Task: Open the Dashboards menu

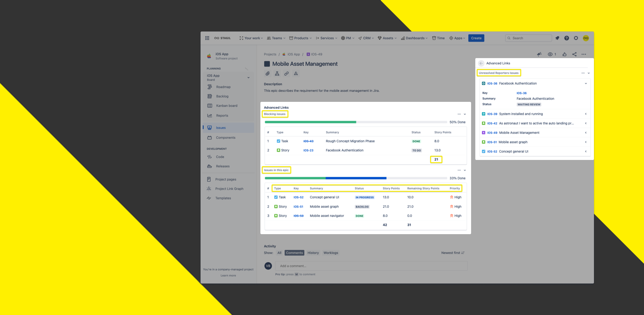Action: (414, 38)
